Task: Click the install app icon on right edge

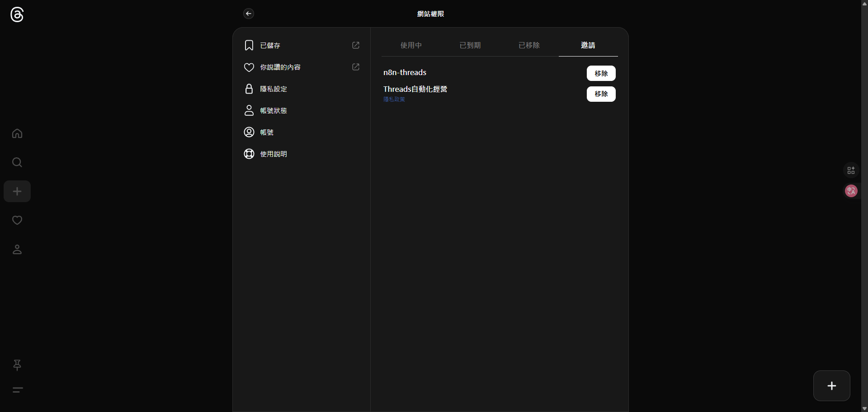Action: click(850, 170)
